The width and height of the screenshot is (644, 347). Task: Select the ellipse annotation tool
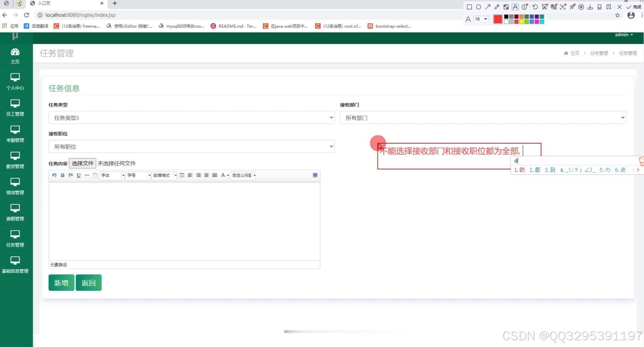point(479,7)
